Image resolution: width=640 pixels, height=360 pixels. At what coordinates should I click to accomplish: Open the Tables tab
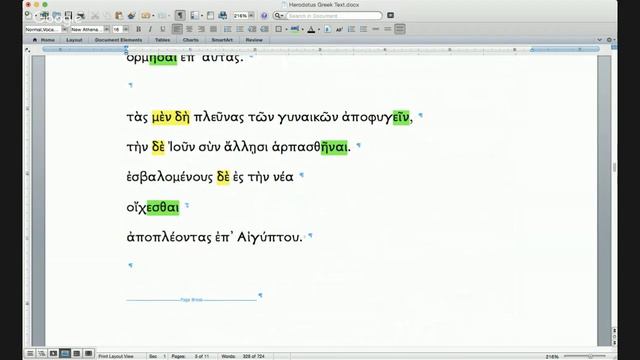pyautogui.click(x=162, y=40)
